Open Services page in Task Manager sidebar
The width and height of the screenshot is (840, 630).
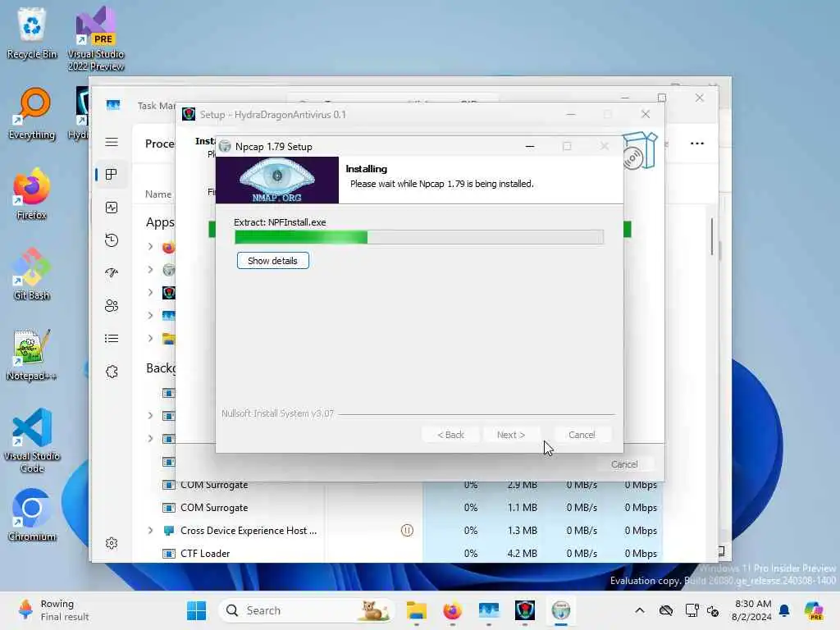point(112,372)
